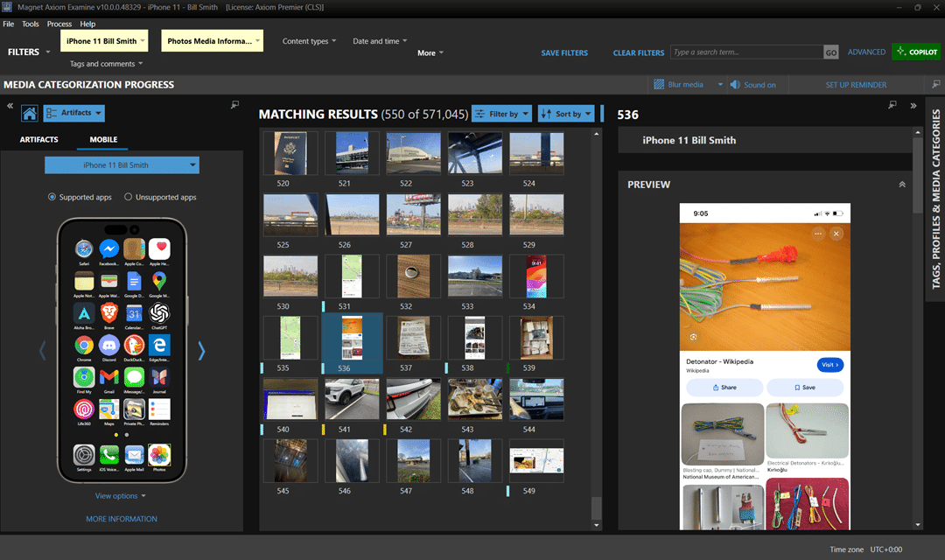Viewport: 945px width, 560px height.
Task: Open View options below the phone
Action: (121, 496)
